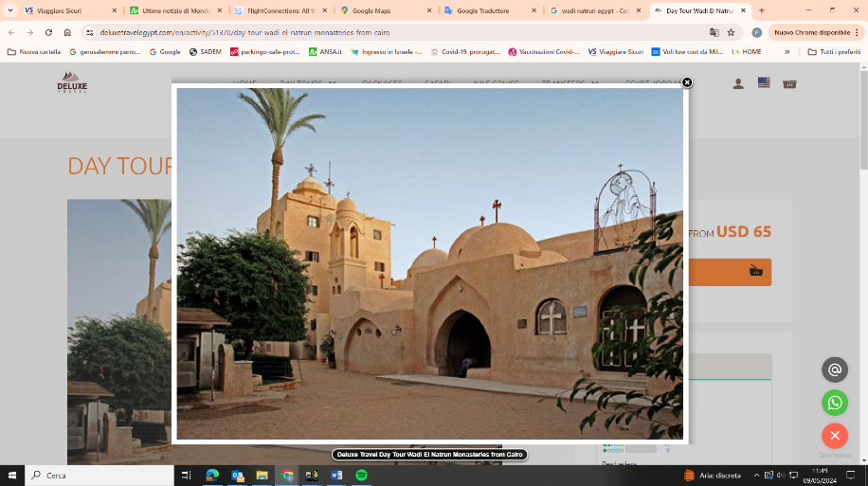Click the WhatsApp chat button
The image size is (868, 486).
point(834,403)
